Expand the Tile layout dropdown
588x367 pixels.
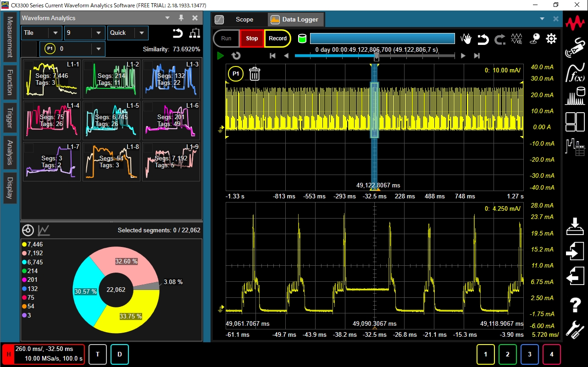pyautogui.click(x=55, y=33)
